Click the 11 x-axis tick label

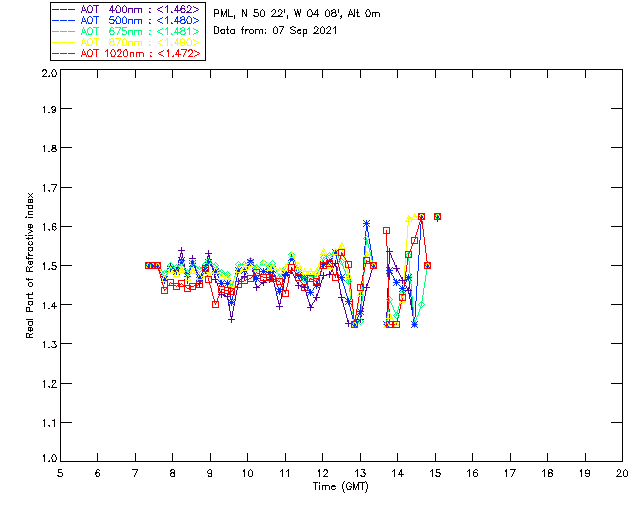pos(285,473)
